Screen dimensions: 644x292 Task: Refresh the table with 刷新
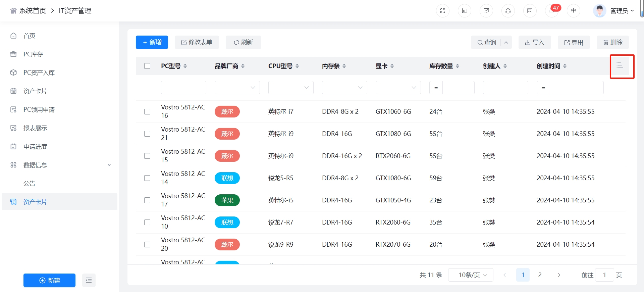[x=244, y=42]
